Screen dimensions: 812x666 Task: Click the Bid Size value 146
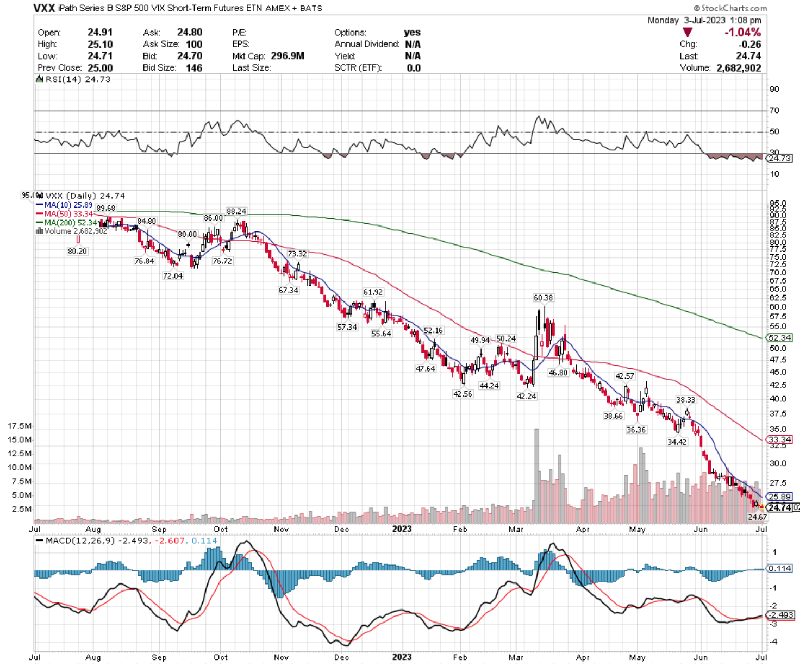(194, 68)
